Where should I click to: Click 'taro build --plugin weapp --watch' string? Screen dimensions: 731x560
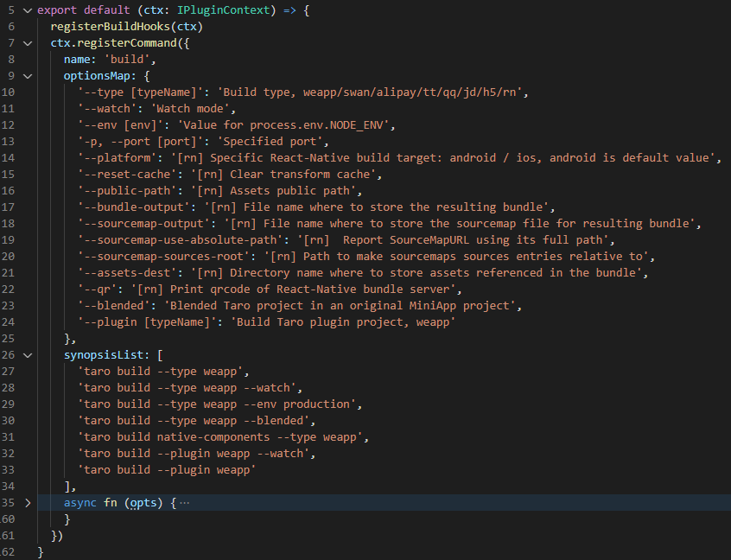click(x=194, y=453)
